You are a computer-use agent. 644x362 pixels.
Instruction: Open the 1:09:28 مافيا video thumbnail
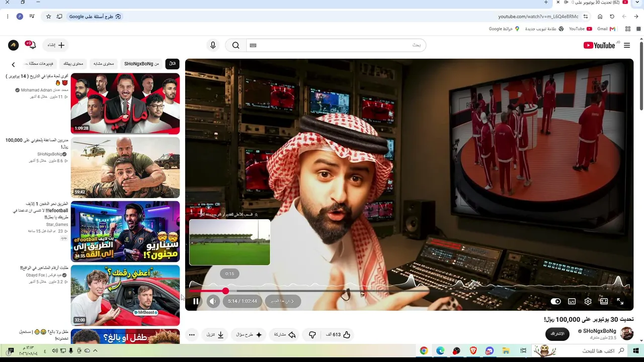125,104
